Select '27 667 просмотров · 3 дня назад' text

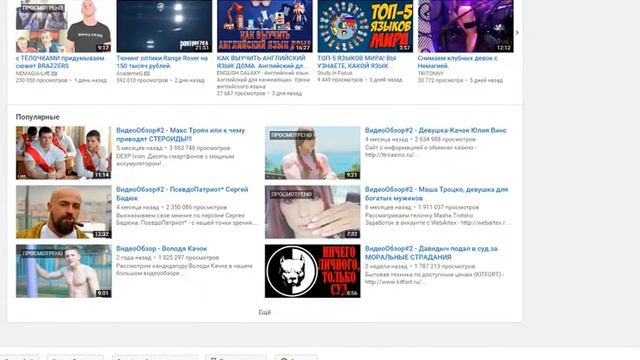point(259,93)
